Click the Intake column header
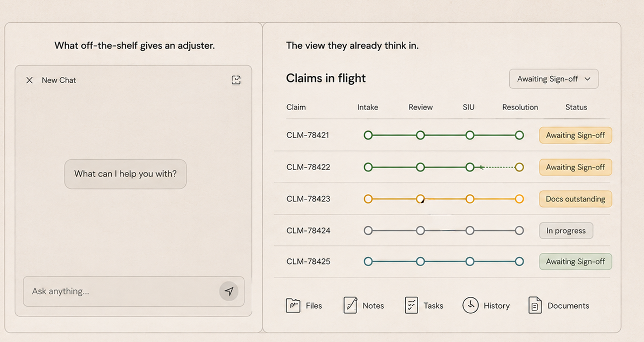644x342 pixels. (368, 107)
